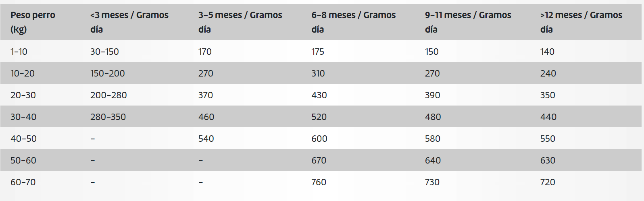Click the 1-10 weight row label
The height and width of the screenshot is (201, 644).
click(19, 52)
